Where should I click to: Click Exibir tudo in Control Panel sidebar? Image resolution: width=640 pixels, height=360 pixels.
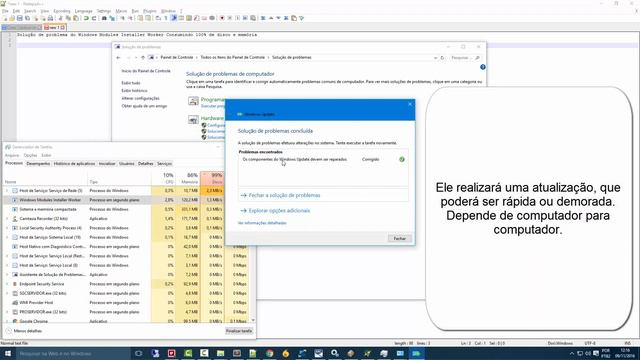coord(131,83)
